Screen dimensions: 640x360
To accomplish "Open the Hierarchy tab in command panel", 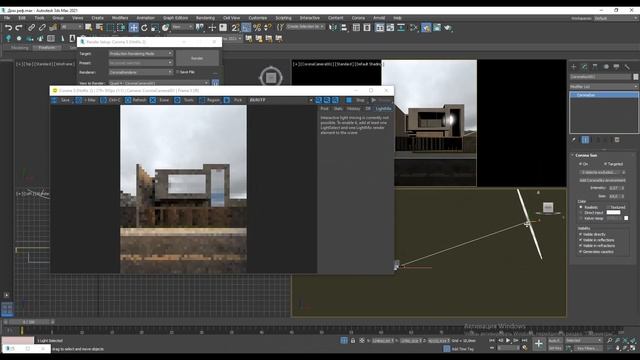I will (595, 67).
